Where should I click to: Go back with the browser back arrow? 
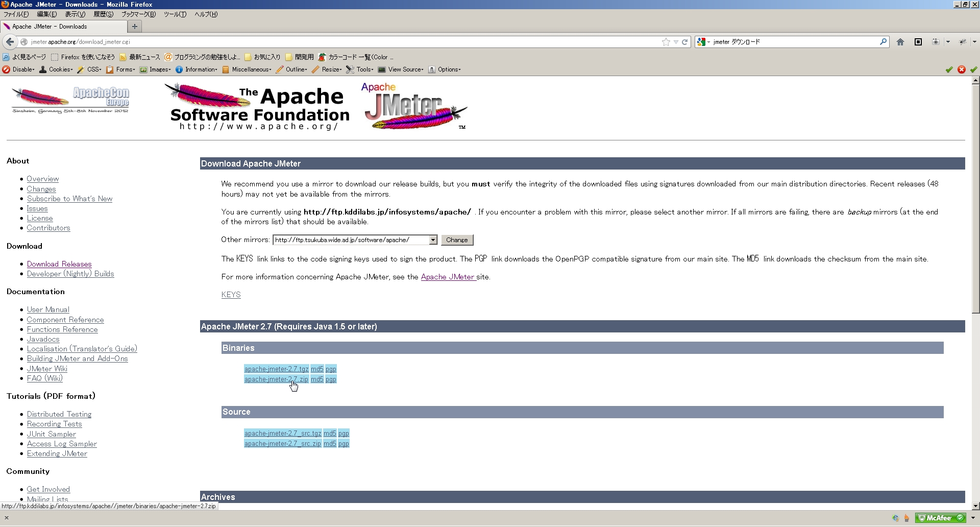coord(10,42)
